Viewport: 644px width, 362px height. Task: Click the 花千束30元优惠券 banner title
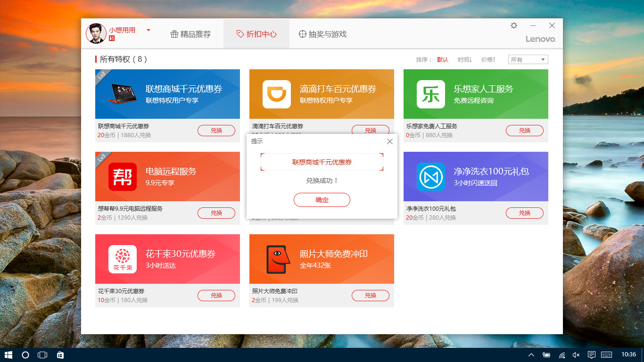click(181, 254)
